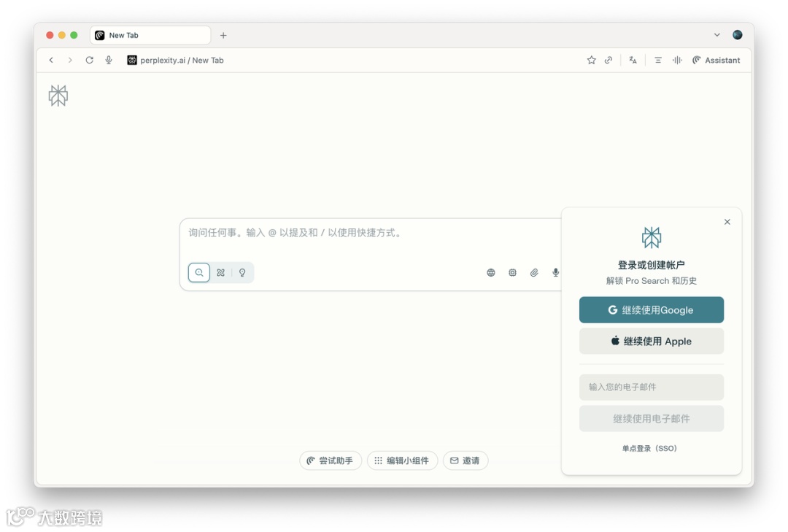Open the globe sources selector

pos(491,272)
